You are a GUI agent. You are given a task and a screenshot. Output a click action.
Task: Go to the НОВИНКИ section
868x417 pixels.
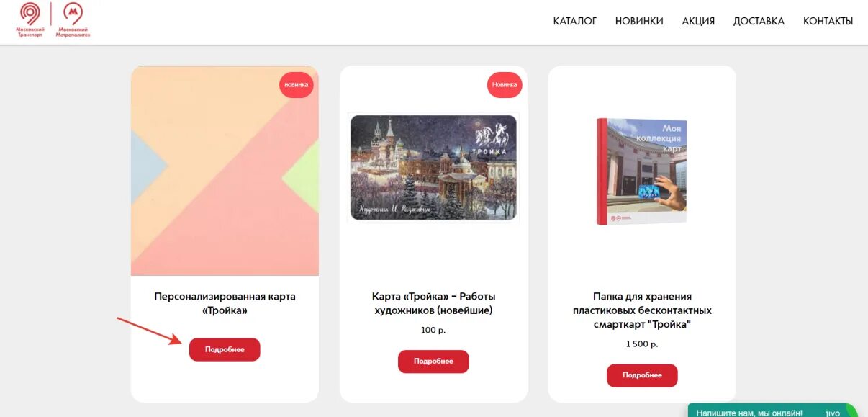coord(639,21)
